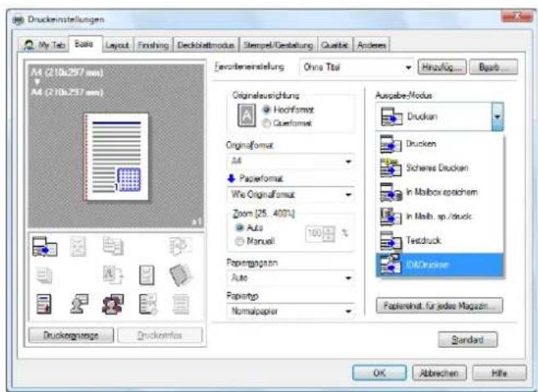The image size is (538, 392).
Task: Click the zoom spinner up arrow
Action: coord(329,230)
